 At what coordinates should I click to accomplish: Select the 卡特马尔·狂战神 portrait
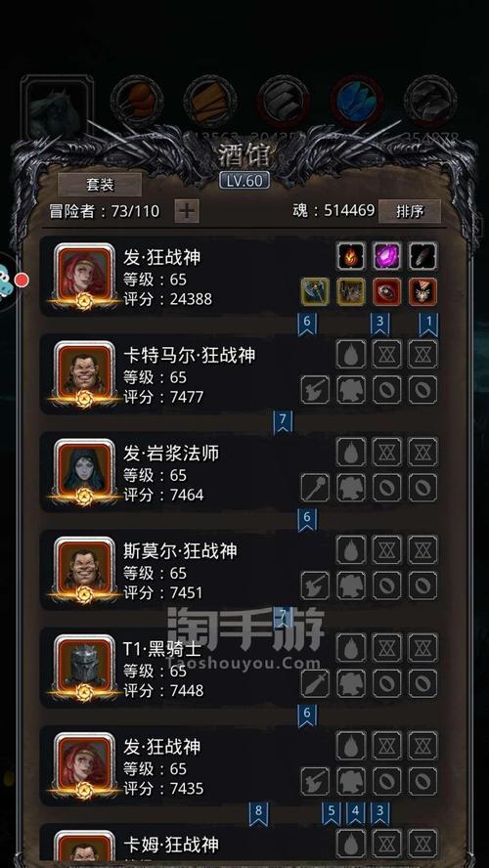coord(84,374)
